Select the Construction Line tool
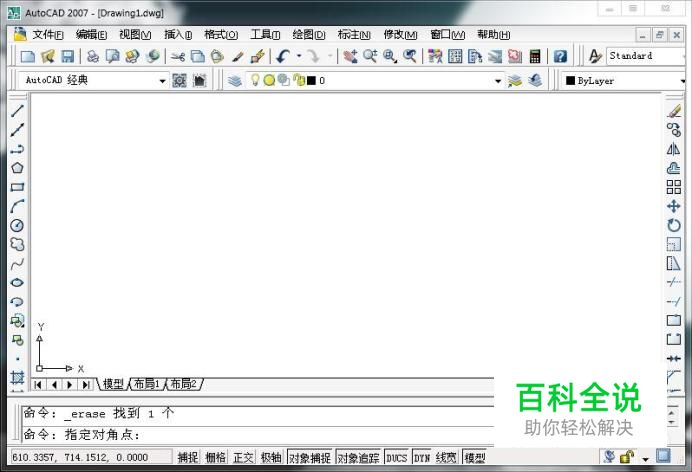 point(17,130)
